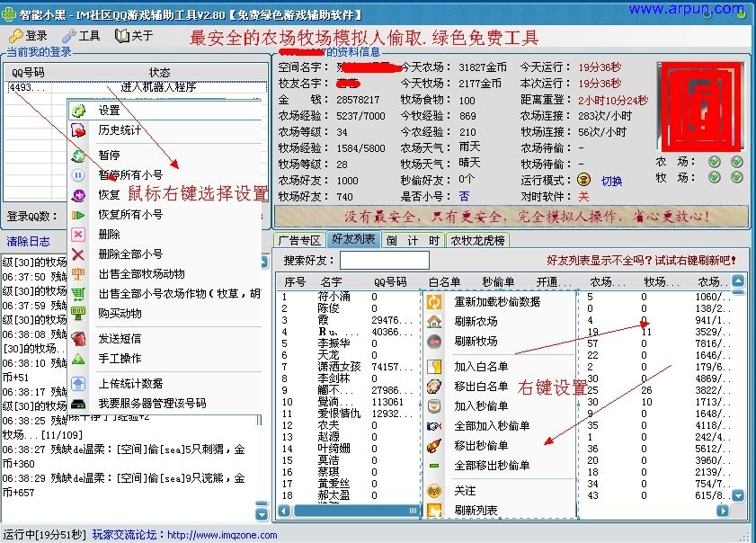Click the 购买动物 buy icon
756x543 pixels.
click(78, 314)
